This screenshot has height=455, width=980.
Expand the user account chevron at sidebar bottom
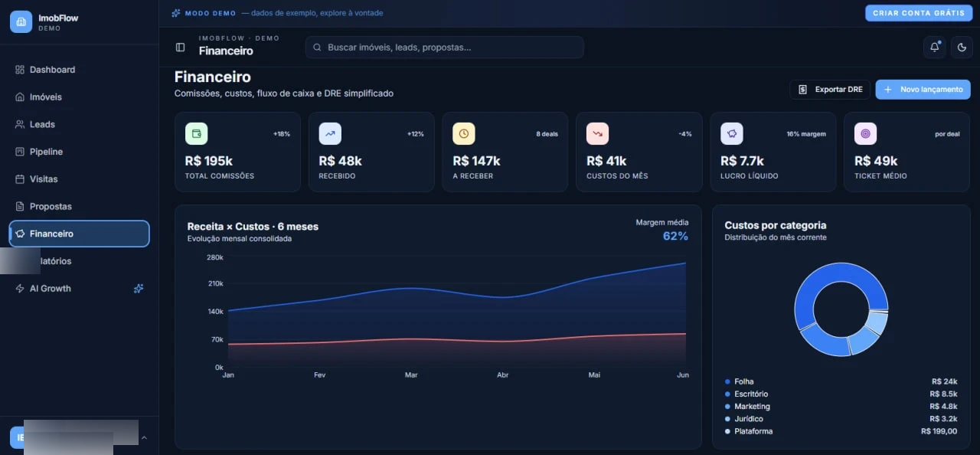tap(144, 437)
